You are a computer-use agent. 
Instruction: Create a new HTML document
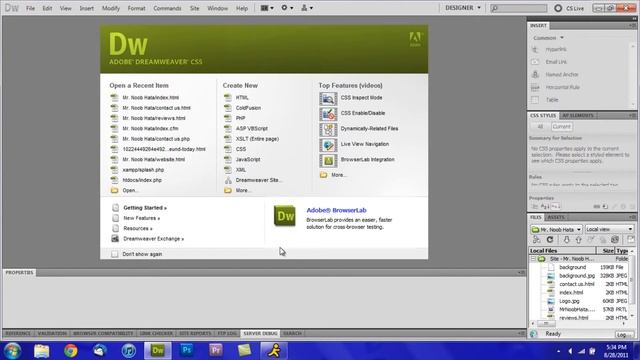(x=242, y=98)
